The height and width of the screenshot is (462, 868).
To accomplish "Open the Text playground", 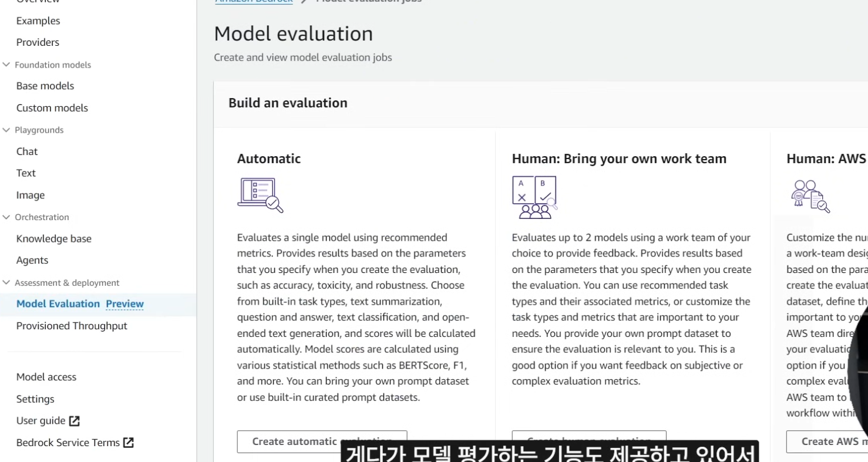I will [26, 173].
